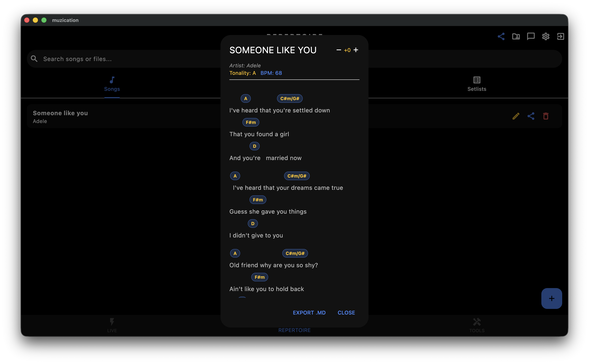Open settings gear icon

[546, 36]
